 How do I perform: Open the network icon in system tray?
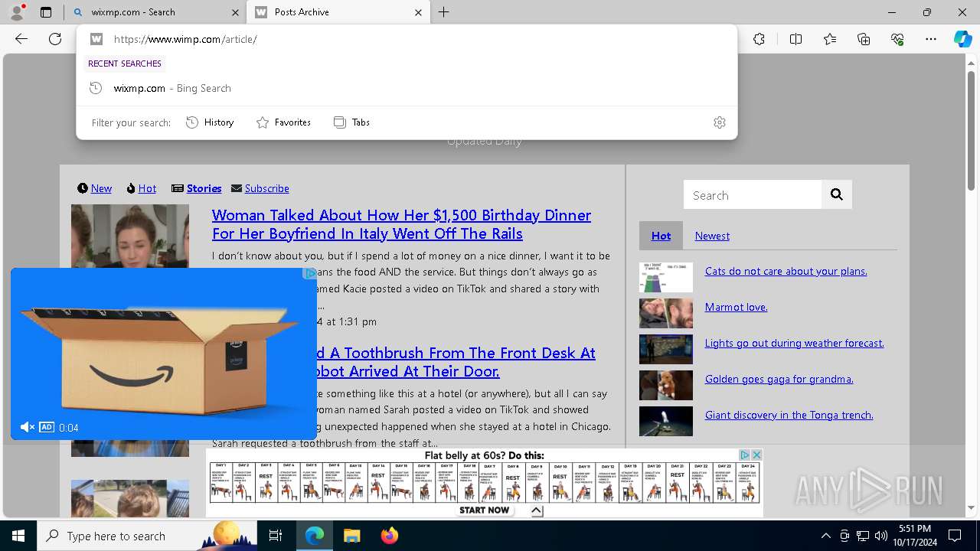(863, 536)
